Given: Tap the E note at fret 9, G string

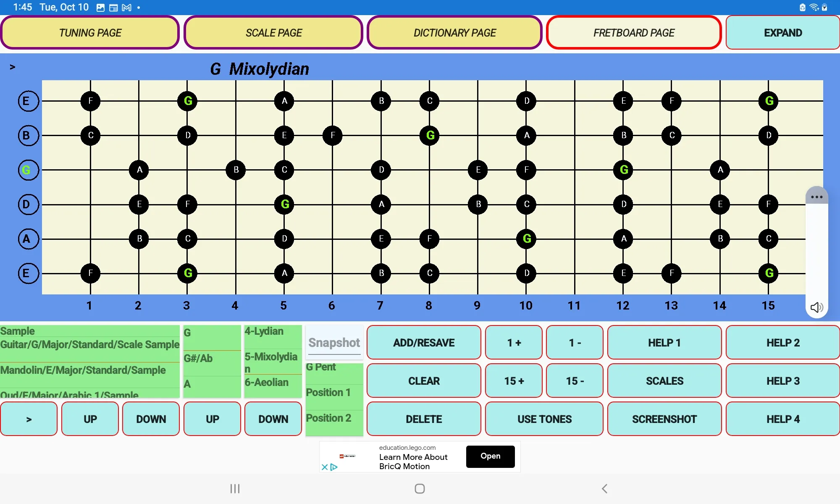Looking at the screenshot, I should click(x=478, y=170).
